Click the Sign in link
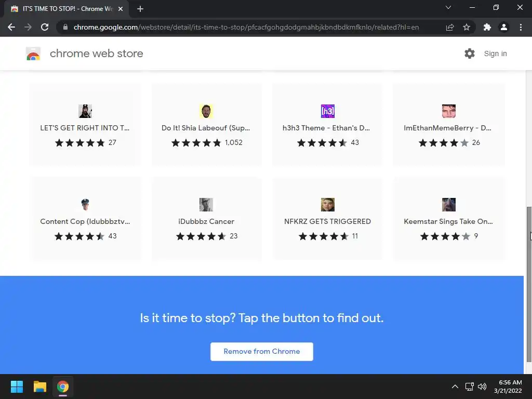This screenshot has height=399, width=532. point(495,54)
